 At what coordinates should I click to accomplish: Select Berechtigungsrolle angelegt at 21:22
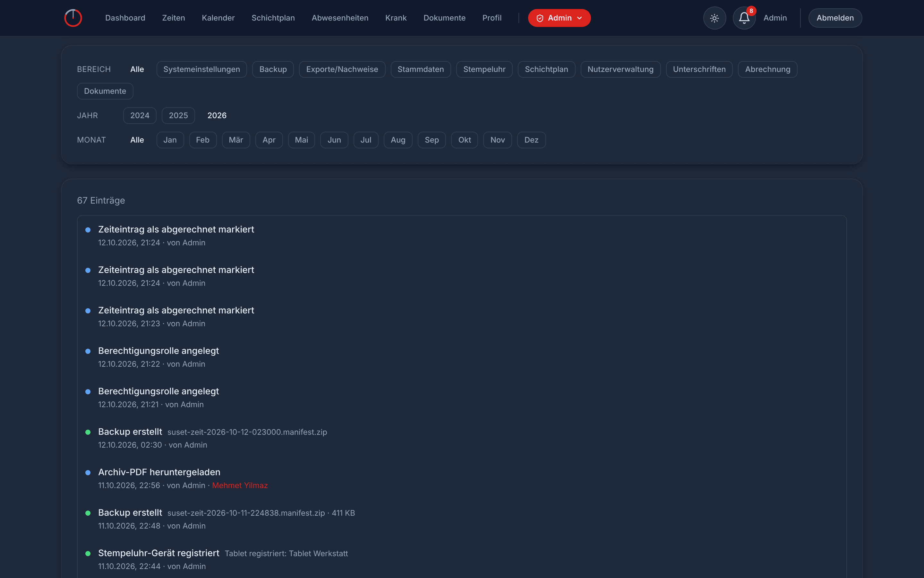[462, 357]
